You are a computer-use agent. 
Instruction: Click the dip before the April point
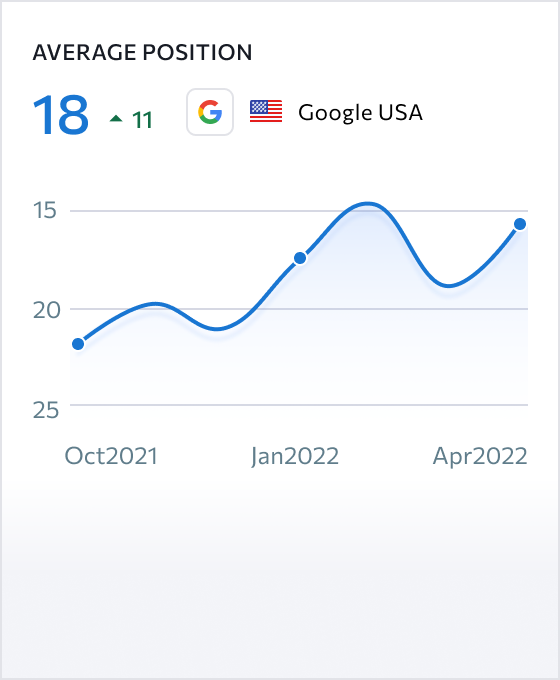click(449, 286)
